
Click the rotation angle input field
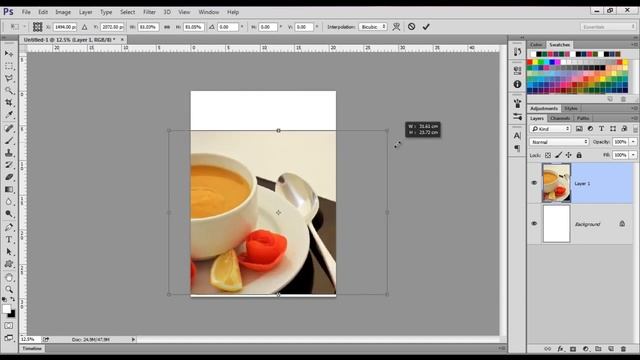tap(227, 27)
